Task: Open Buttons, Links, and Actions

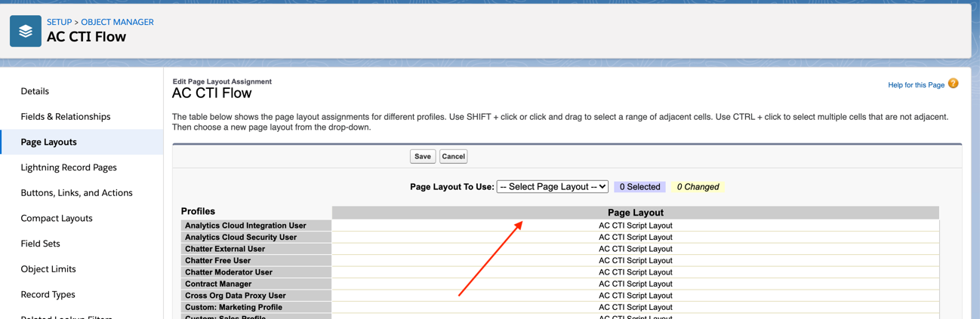Action: 76,193
